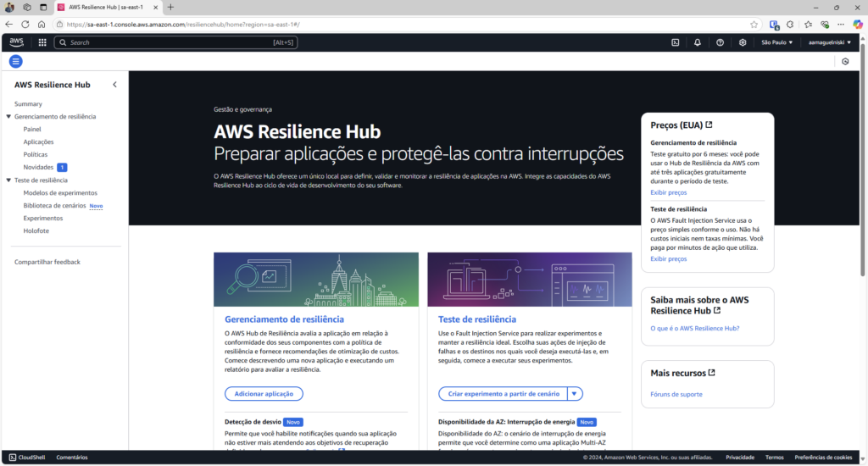
Task: Add page to favorites star icon
Action: pos(754,25)
